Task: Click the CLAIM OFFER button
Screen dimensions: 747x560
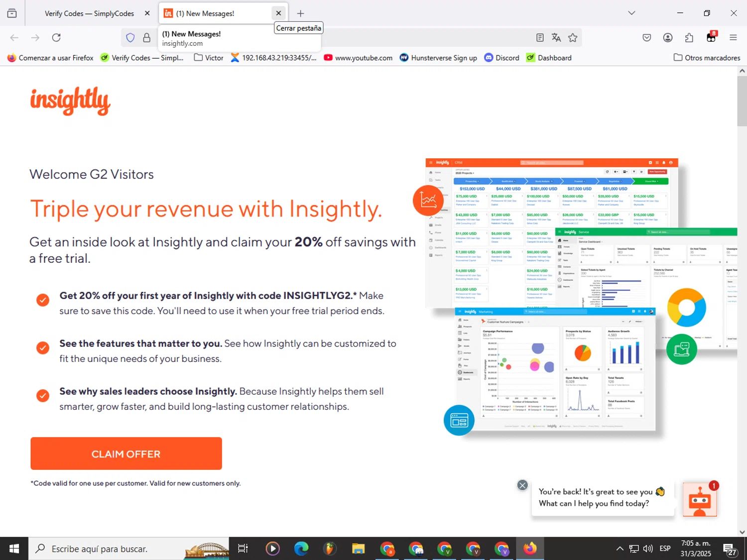Action: tap(126, 453)
